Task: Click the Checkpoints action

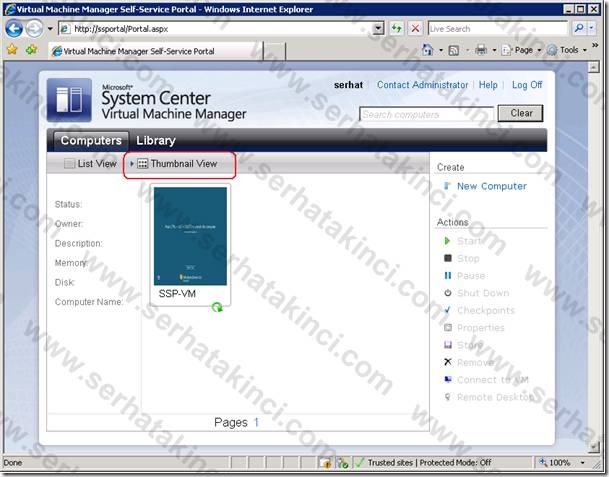Action: point(485,310)
